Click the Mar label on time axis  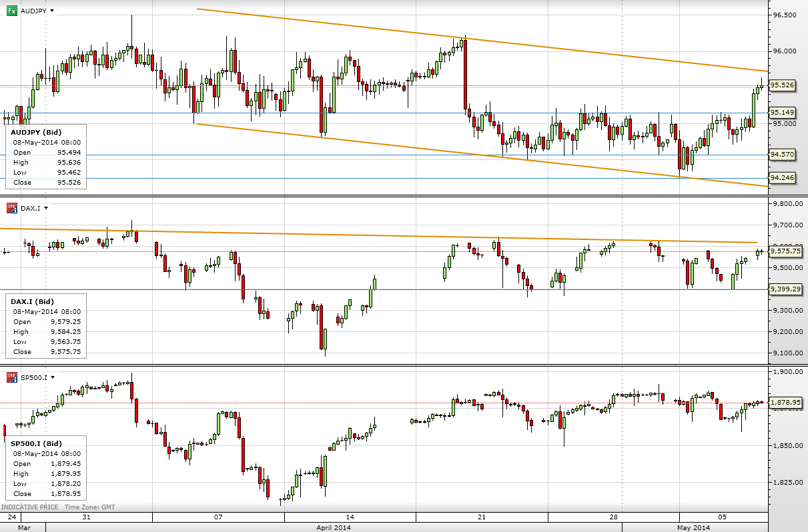click(x=23, y=527)
